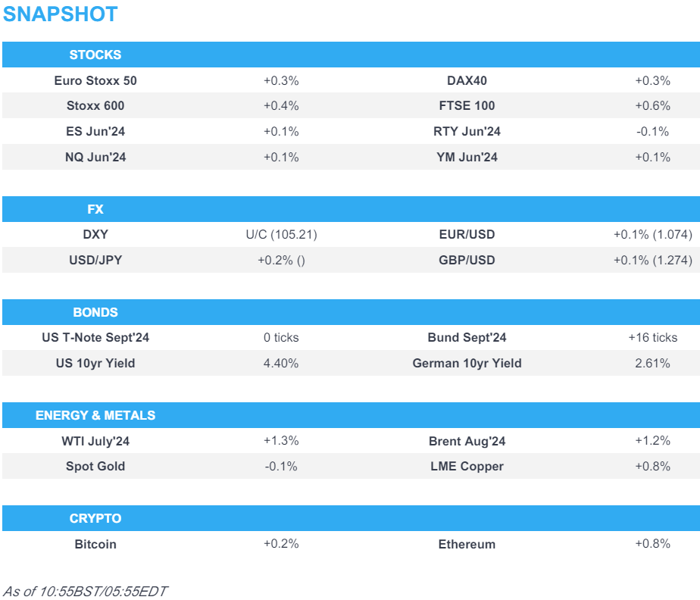This screenshot has width=700, height=600.
Task: Select the STOCKS section header
Action: tap(95, 55)
